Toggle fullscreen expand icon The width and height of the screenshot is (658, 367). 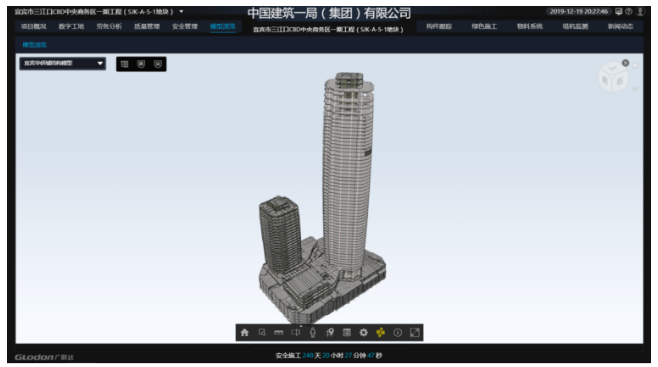tap(415, 333)
